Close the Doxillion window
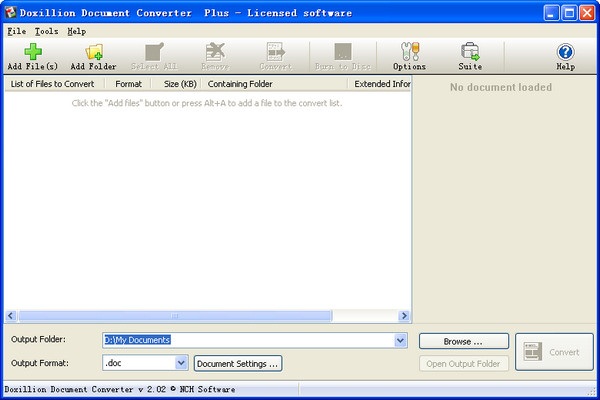The width and height of the screenshot is (600, 400). [587, 13]
